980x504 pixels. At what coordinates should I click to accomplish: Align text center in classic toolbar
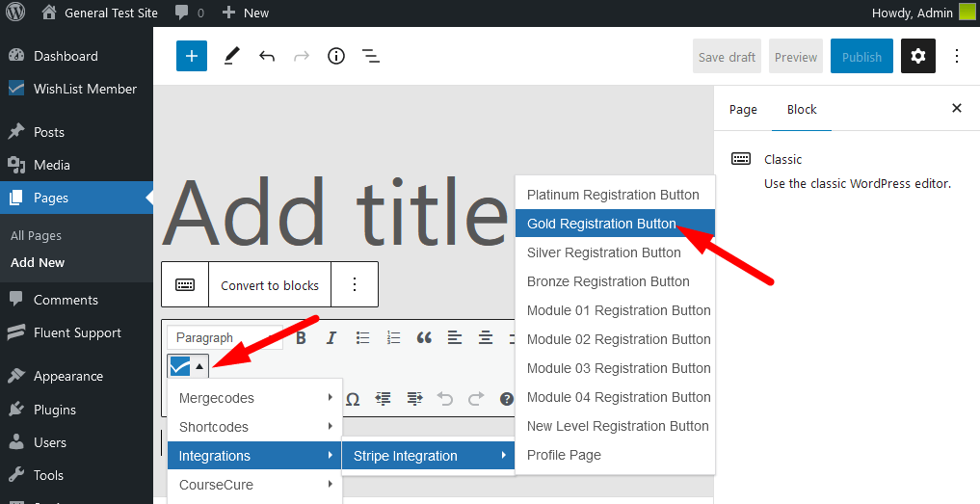(x=486, y=338)
